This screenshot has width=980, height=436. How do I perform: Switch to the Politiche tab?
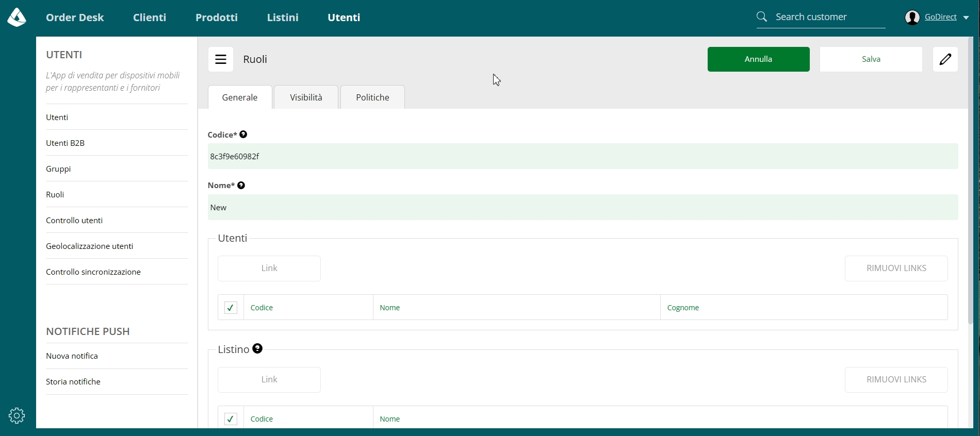click(372, 97)
